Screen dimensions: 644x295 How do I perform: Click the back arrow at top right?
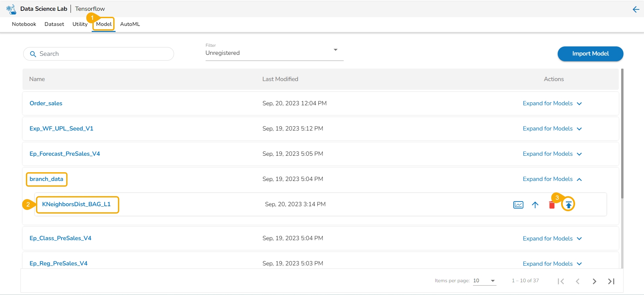coord(636,9)
